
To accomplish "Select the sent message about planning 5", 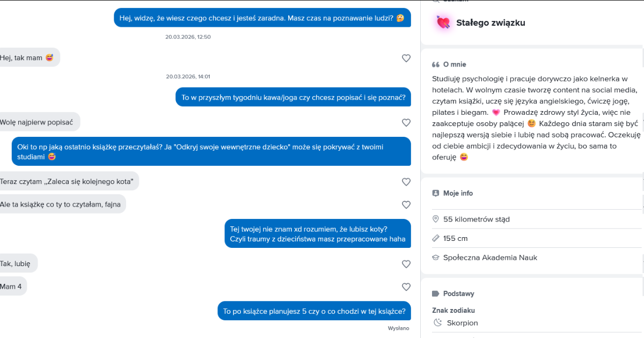I will (x=314, y=311).
